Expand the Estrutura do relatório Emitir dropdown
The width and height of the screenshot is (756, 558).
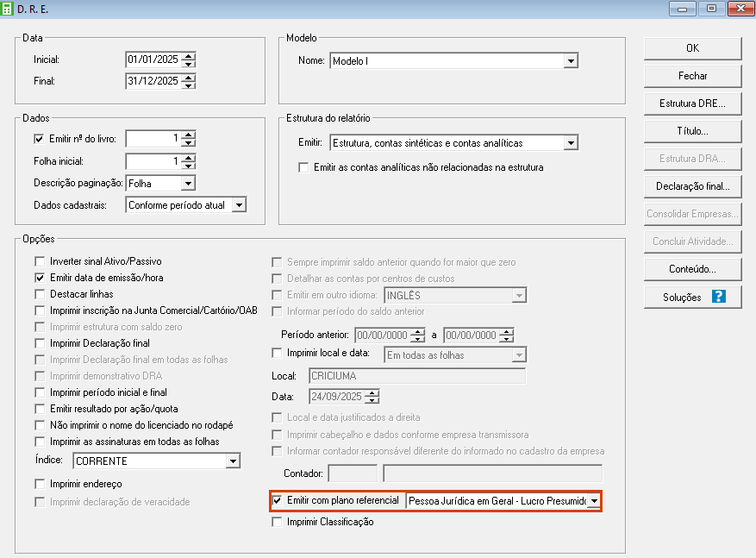(570, 143)
